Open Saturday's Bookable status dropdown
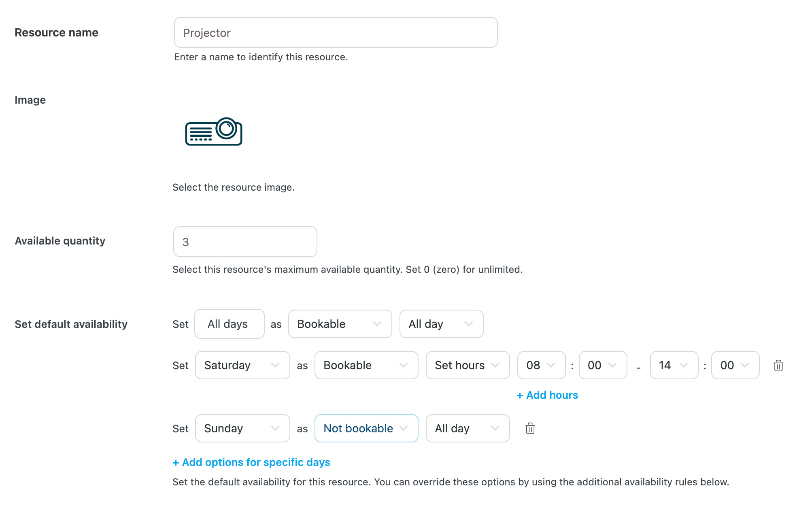The image size is (812, 523). (366, 365)
